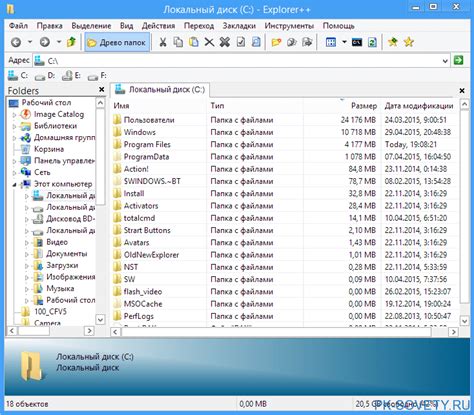The image size is (474, 415).
Task: Copy the selected items
Action: click(178, 42)
